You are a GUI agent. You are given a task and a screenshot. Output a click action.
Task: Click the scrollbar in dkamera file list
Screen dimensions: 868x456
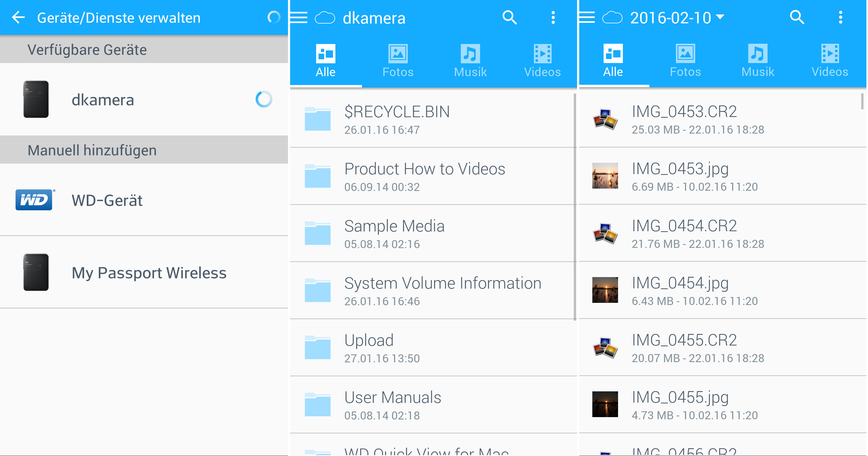(574, 207)
